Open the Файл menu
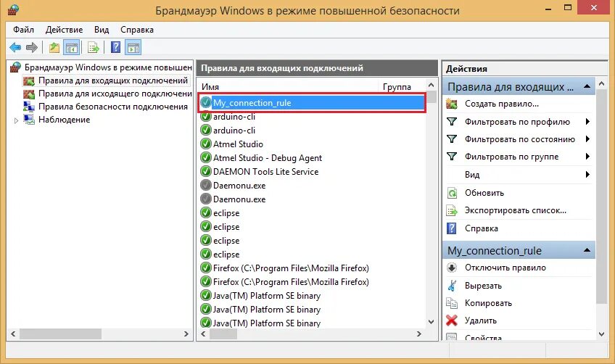 [x=23, y=30]
